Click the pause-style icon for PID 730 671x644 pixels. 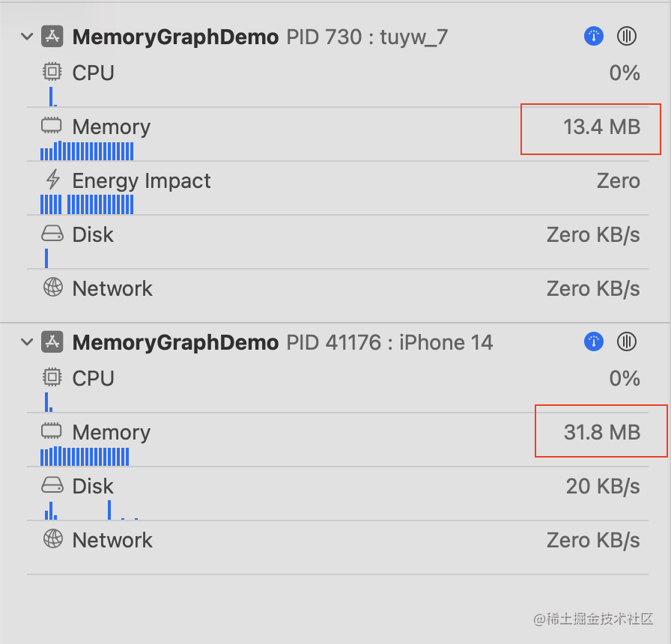point(627,37)
